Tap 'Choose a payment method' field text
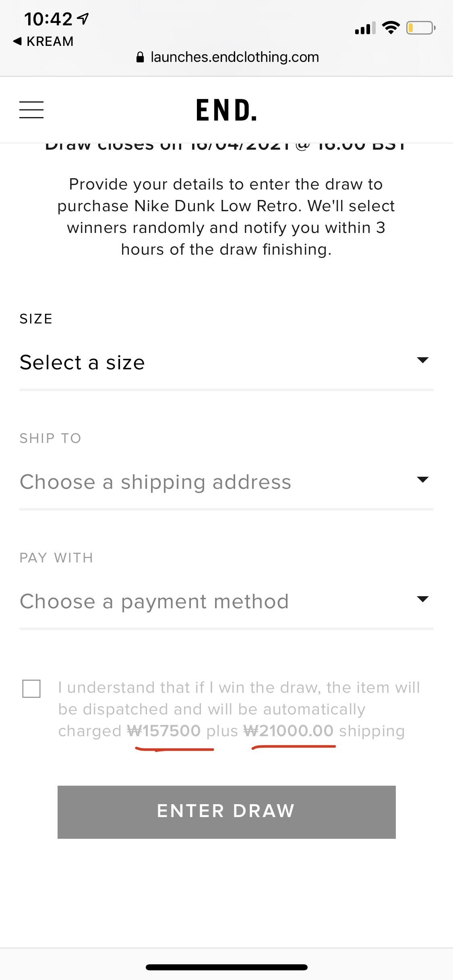The image size is (453, 980). click(154, 601)
